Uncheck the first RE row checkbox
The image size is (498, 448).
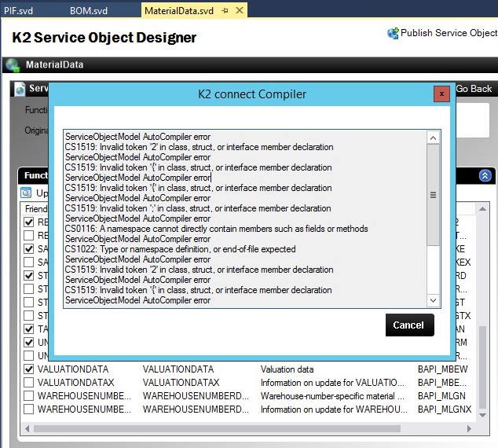tap(29, 222)
